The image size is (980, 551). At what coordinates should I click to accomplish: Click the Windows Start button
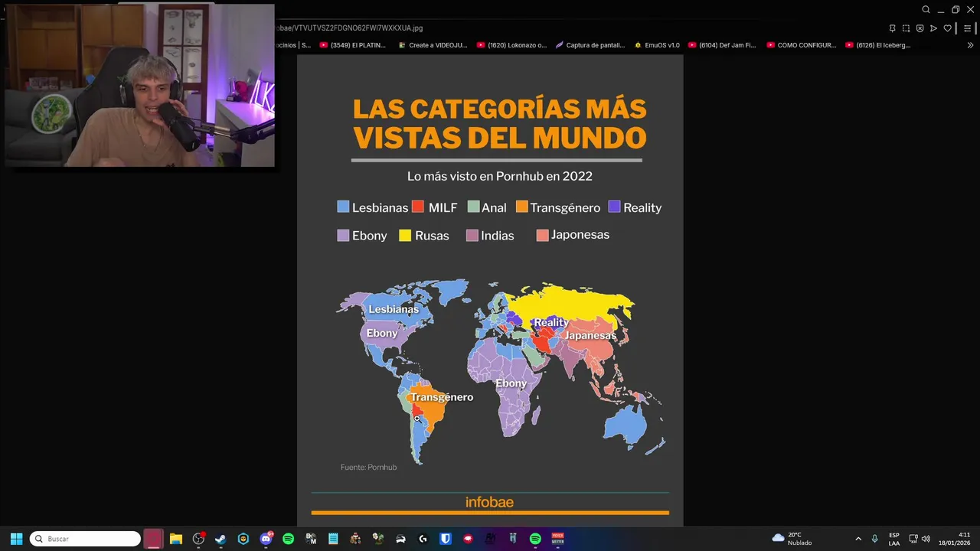(16, 539)
